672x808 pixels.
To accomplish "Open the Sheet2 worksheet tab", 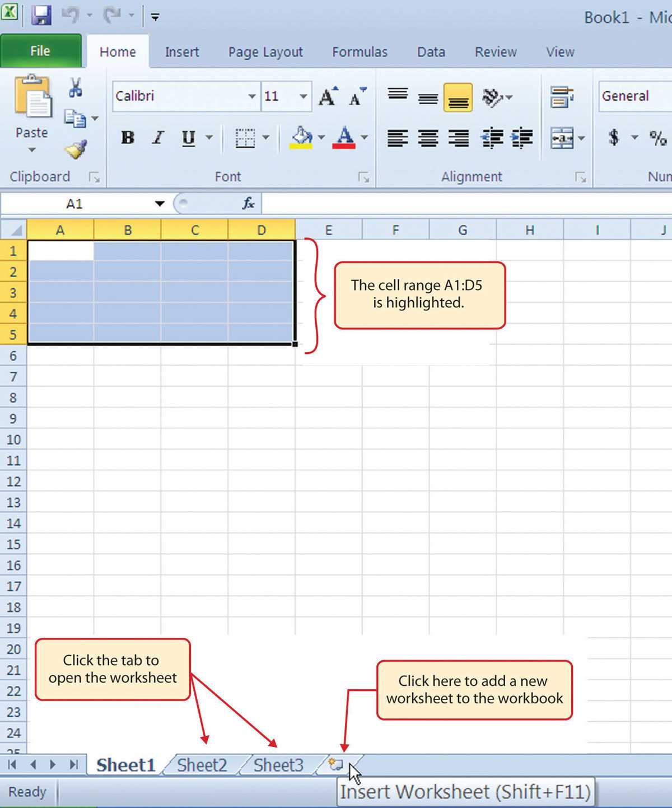I will tap(202, 765).
